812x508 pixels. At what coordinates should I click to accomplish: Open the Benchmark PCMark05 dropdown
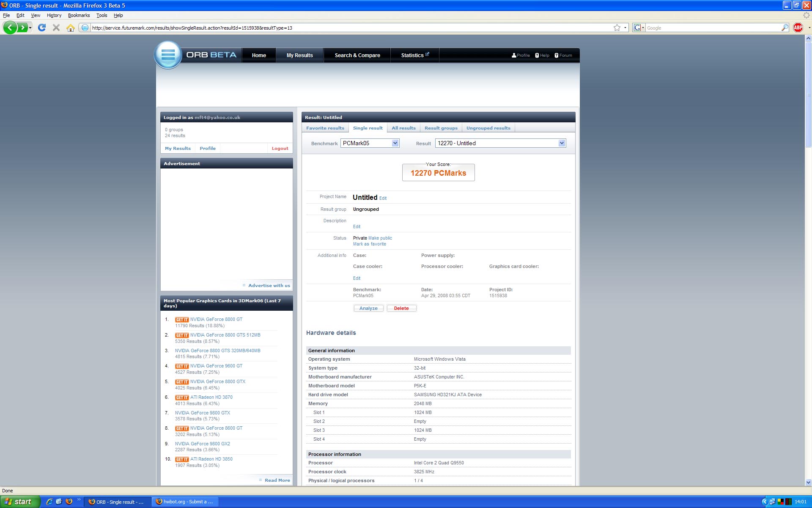click(x=370, y=143)
